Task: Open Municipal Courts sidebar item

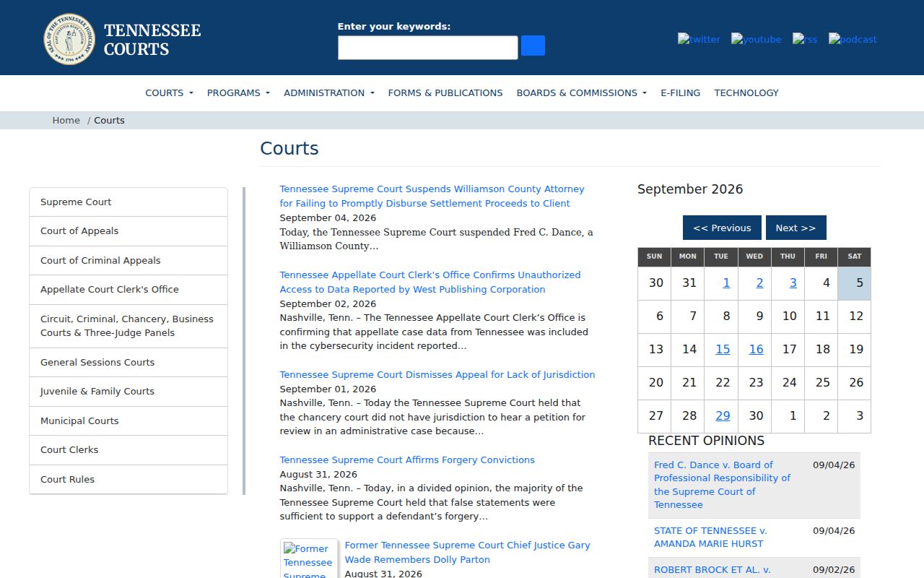Action: pyautogui.click(x=128, y=420)
